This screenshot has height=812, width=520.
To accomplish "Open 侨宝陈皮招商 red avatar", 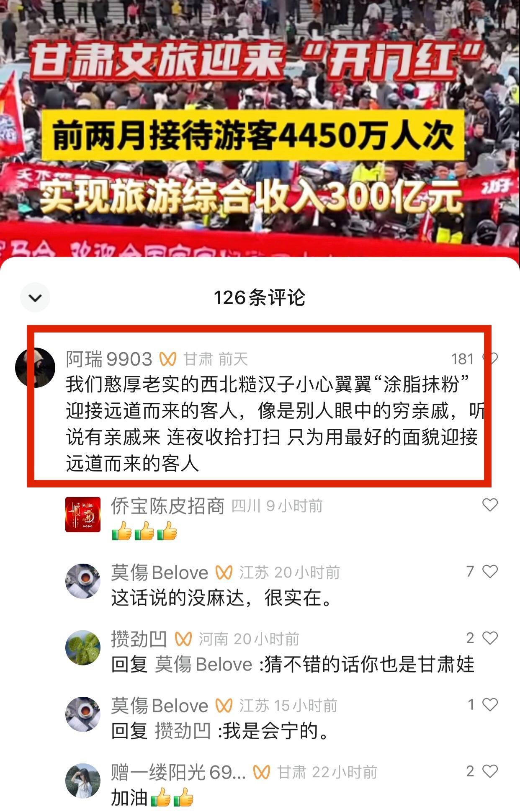I will (83, 515).
